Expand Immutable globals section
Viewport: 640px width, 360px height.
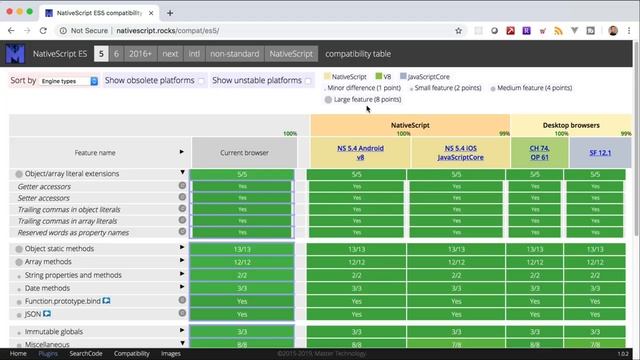pyautogui.click(x=182, y=330)
